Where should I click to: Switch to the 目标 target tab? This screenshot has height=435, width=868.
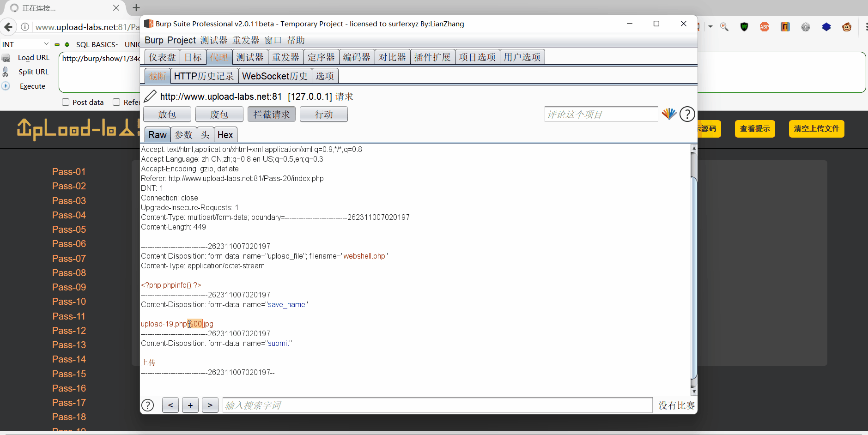pos(193,57)
